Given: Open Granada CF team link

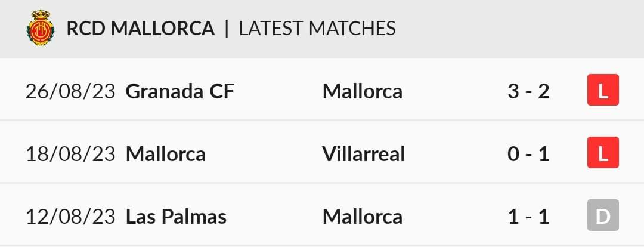Looking at the screenshot, I should [x=180, y=91].
